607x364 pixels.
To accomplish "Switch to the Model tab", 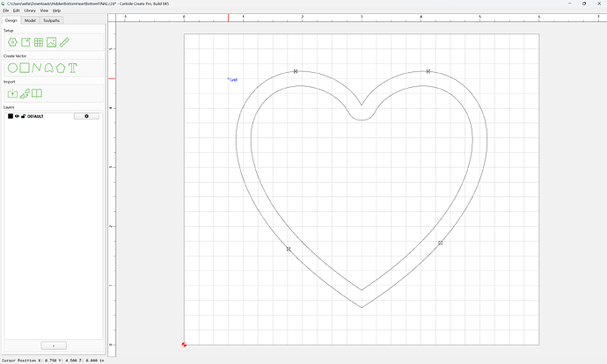I will coord(30,20).
